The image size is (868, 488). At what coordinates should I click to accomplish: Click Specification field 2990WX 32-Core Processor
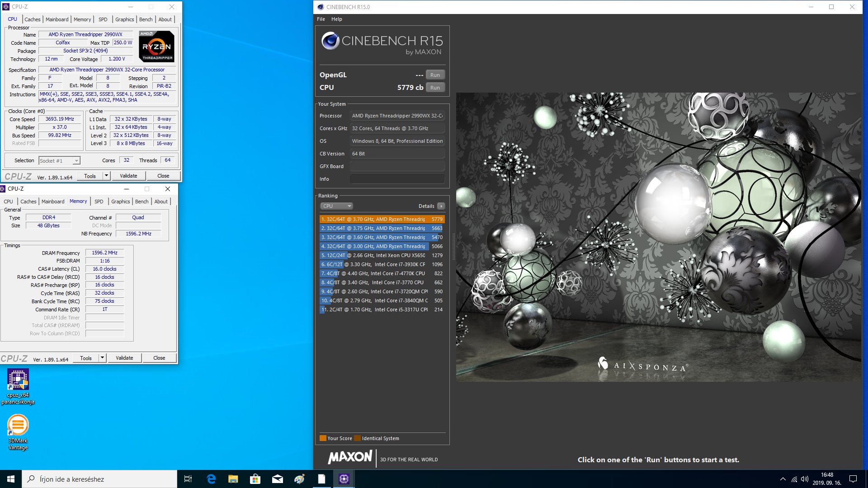pyautogui.click(x=107, y=70)
